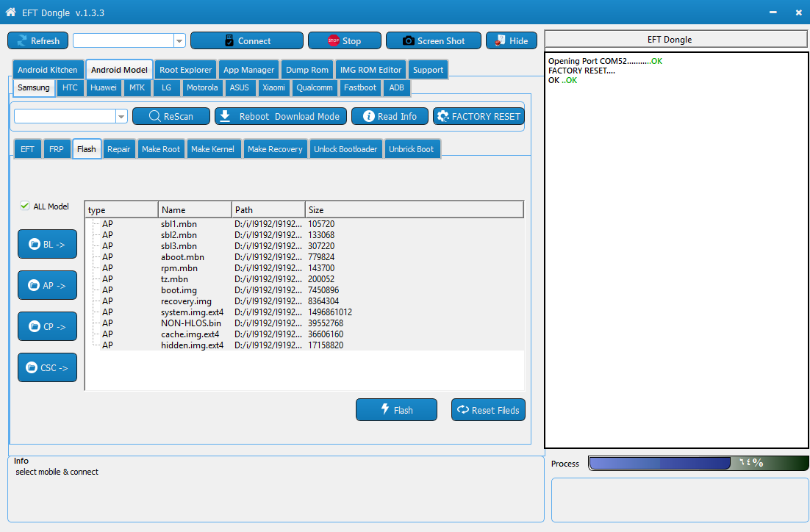Screen dimensions: 810x532
Task: Click the AP -> file button
Action: coord(47,285)
